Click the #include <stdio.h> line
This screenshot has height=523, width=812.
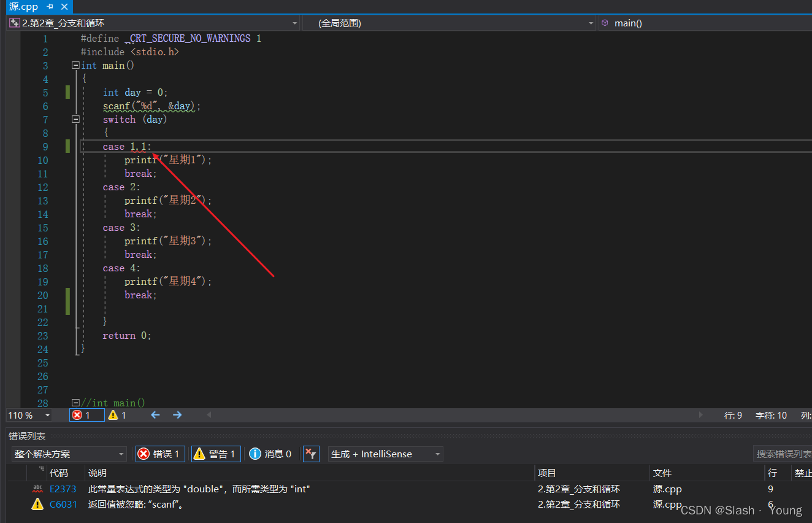click(130, 52)
